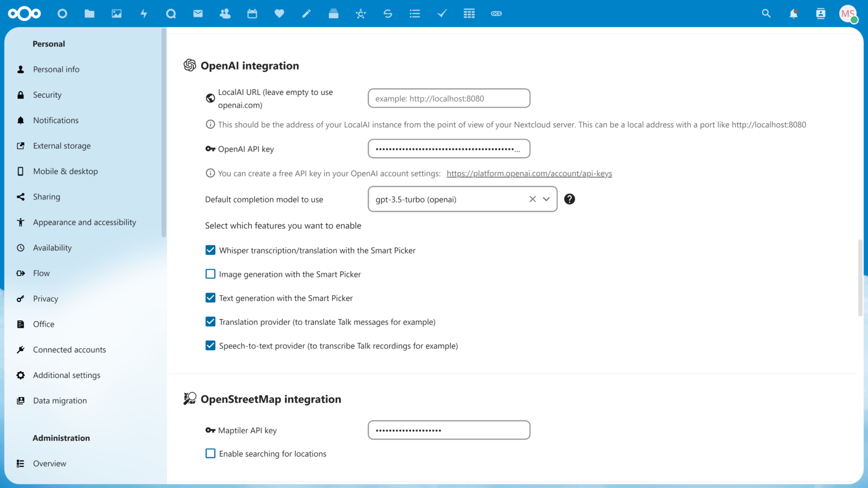Screen dimensions: 868x488
Task: Open the Calendar app
Action: (x=252, y=13)
